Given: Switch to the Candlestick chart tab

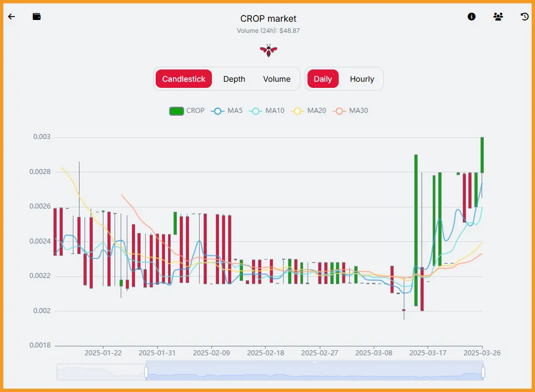Looking at the screenshot, I should [184, 79].
